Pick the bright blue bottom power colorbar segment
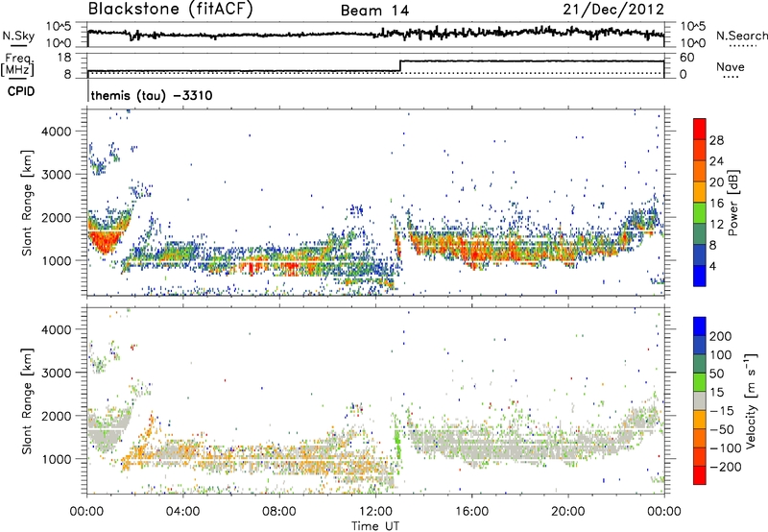 [700, 277]
